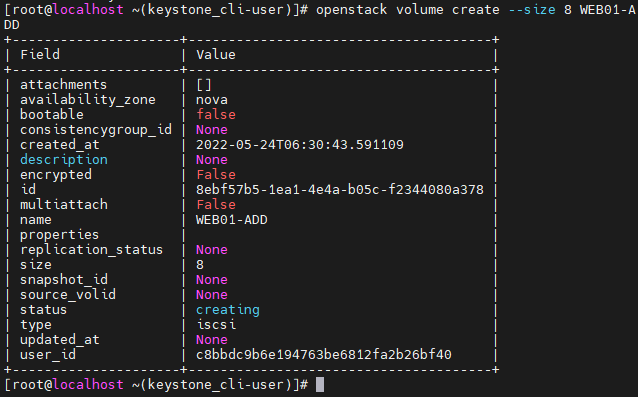Image resolution: width=638 pixels, height=397 pixels.
Task: Click the 'None' value for snapshot_id
Action: [212, 280]
